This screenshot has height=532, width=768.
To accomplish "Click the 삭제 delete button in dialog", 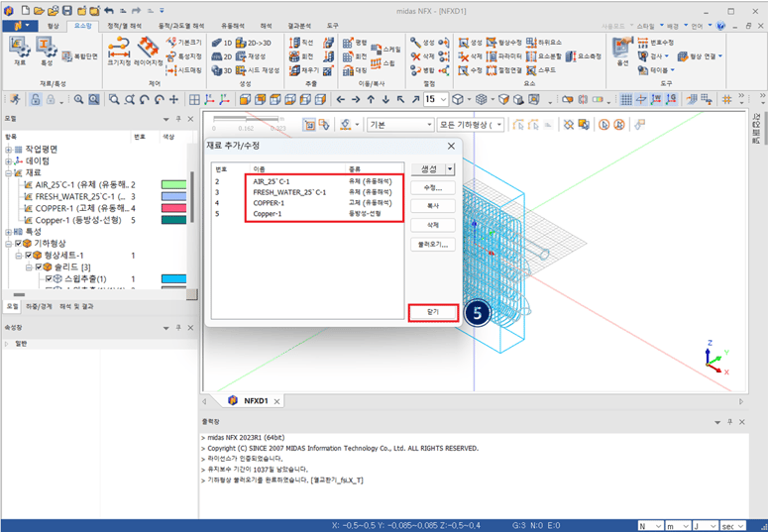I will pyautogui.click(x=433, y=225).
